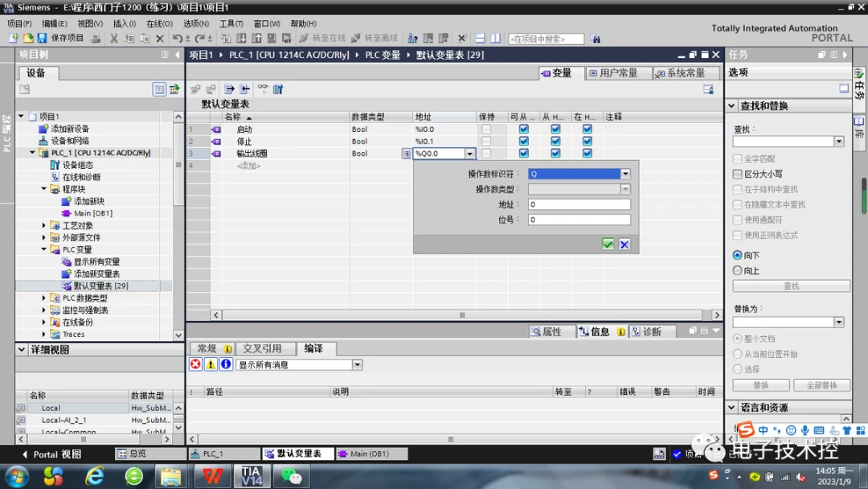868x489 pixels.
Task: Click the Cut scissors icon
Action: [113, 39]
